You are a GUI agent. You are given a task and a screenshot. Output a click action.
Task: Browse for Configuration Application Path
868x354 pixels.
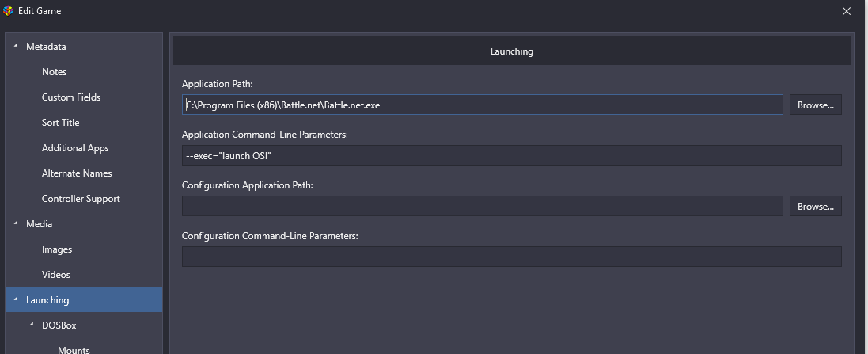[x=816, y=206]
